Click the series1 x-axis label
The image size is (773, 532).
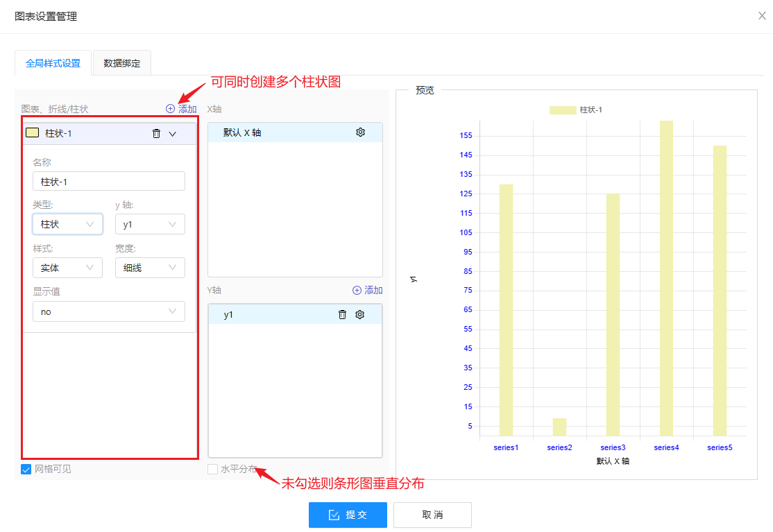tap(506, 447)
